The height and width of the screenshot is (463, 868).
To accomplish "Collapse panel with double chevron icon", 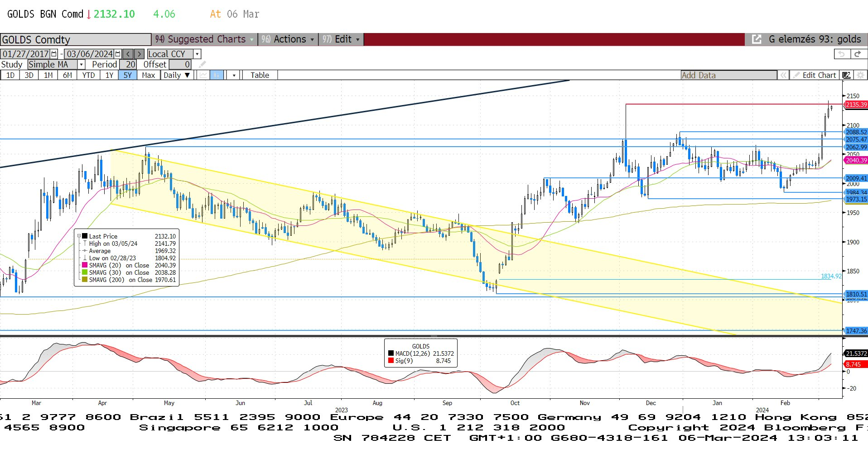I will (783, 75).
